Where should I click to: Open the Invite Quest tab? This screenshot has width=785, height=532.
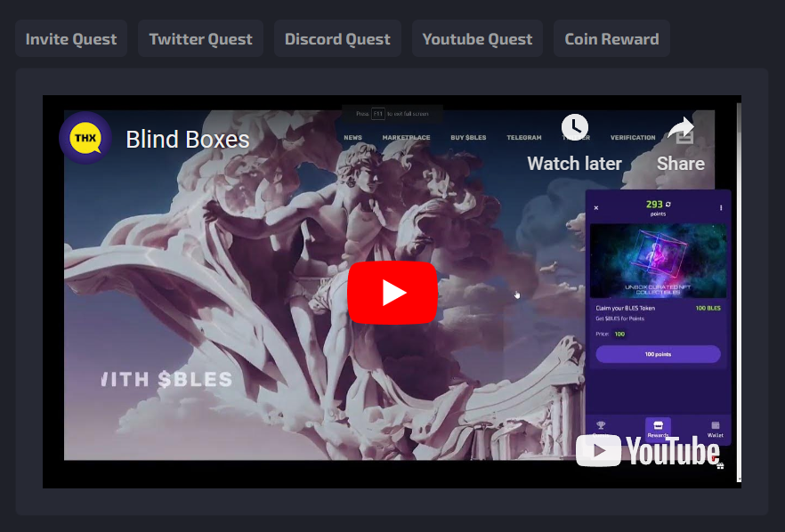pyautogui.click(x=71, y=38)
